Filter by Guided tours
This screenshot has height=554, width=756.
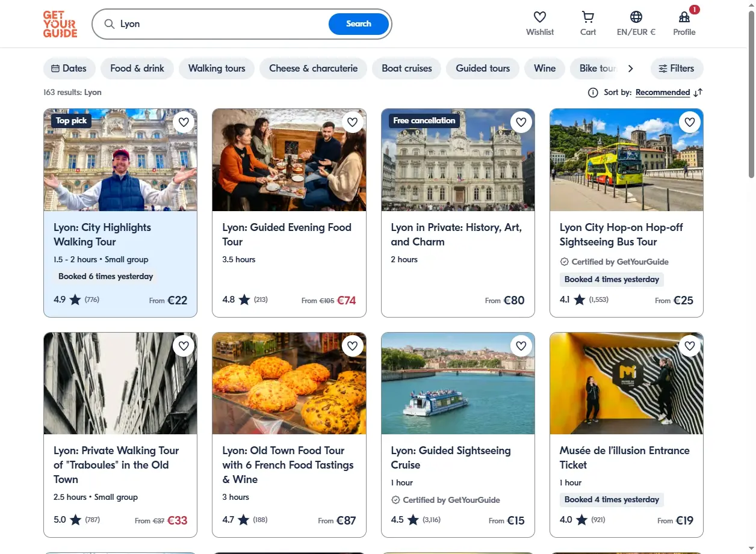click(483, 69)
